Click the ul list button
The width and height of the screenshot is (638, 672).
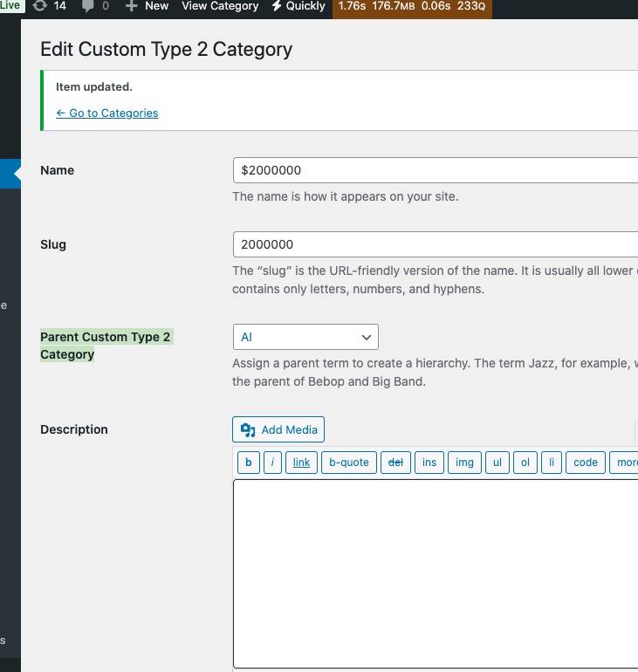(497, 463)
